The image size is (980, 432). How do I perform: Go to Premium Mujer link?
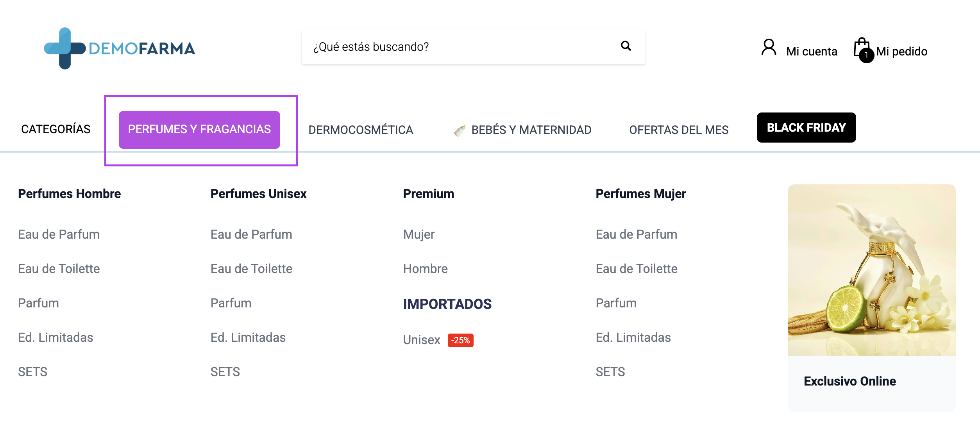(419, 234)
